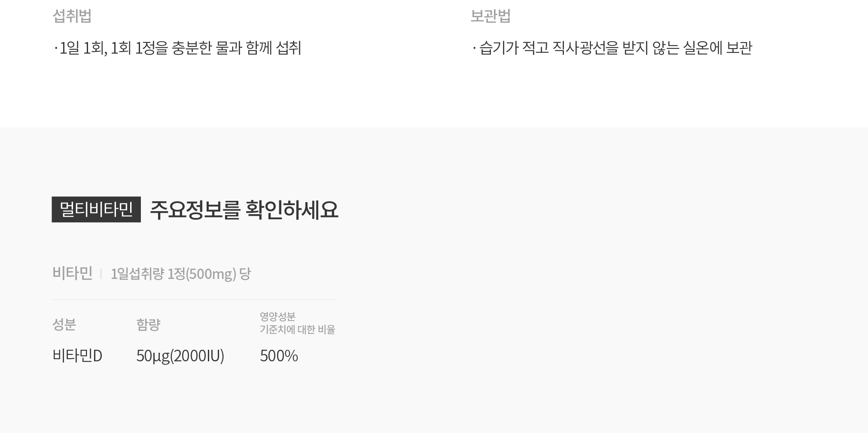Click the 보관법 heading
The image size is (868, 433).
tap(490, 16)
